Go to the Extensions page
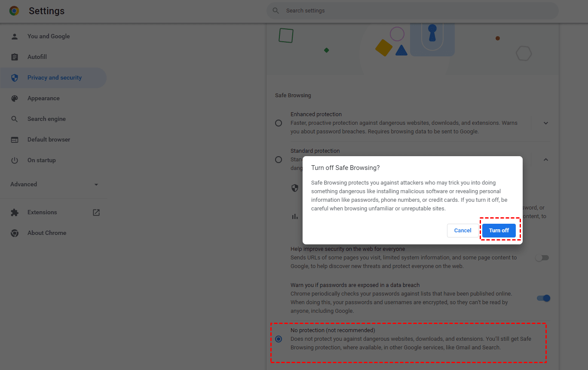Screen dimensions: 588x370 point(42,212)
